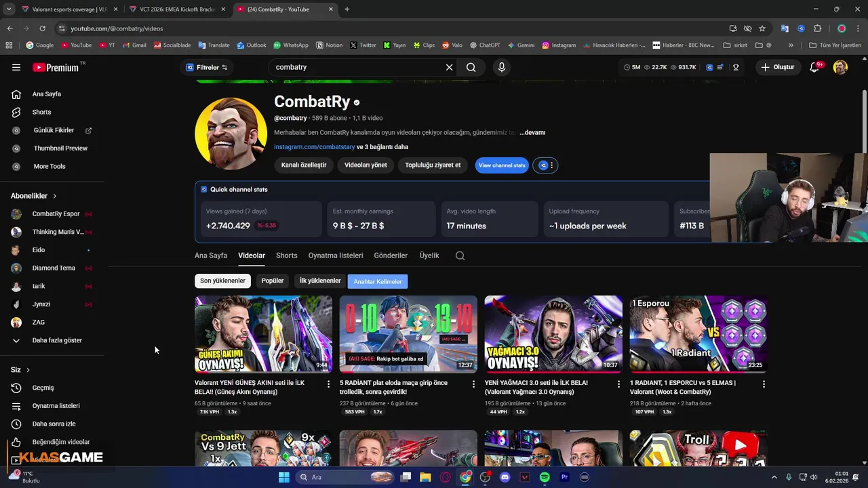Expand the Abonelikler section
This screenshot has width=868, height=488.
pyautogui.click(x=34, y=196)
